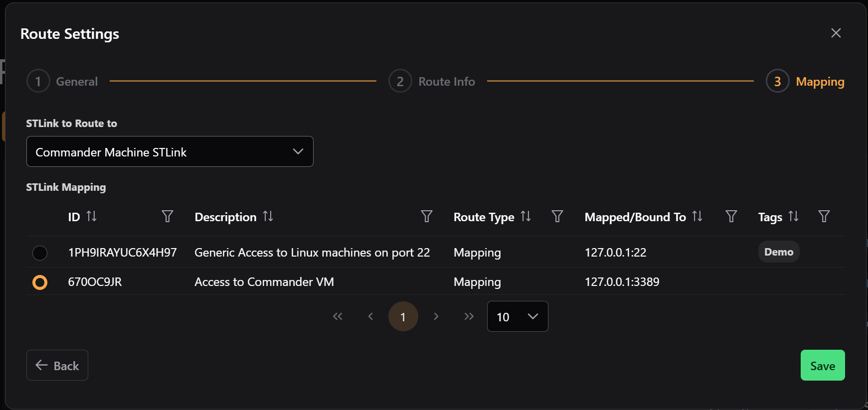Click the 127.0.0.1:3389 cell
The height and width of the screenshot is (410, 868).
tap(622, 282)
